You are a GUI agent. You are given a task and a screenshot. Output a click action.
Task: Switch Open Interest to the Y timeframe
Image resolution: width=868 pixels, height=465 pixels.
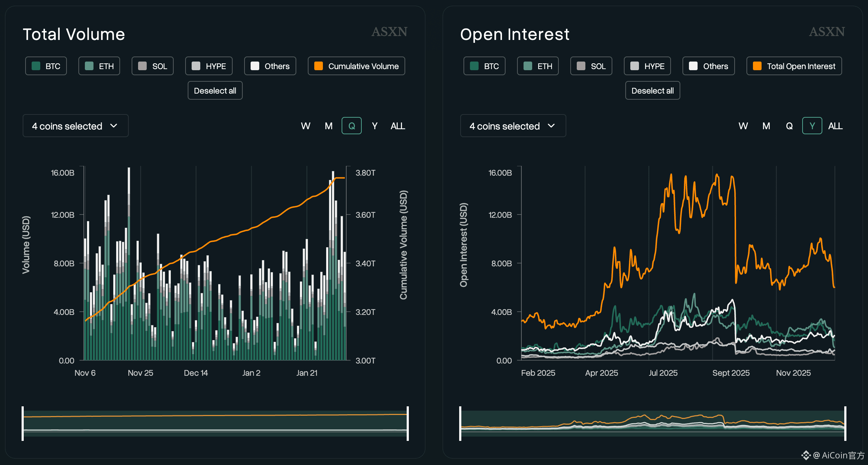coord(812,126)
